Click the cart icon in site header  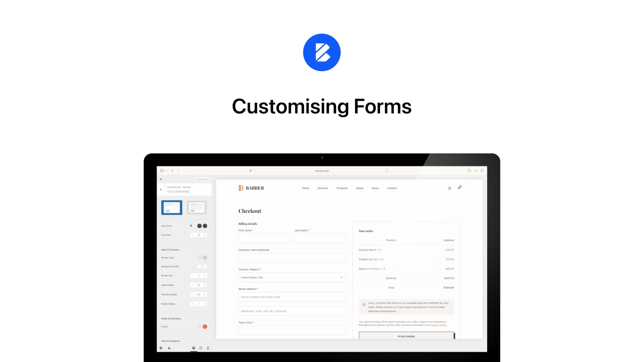pos(459,188)
